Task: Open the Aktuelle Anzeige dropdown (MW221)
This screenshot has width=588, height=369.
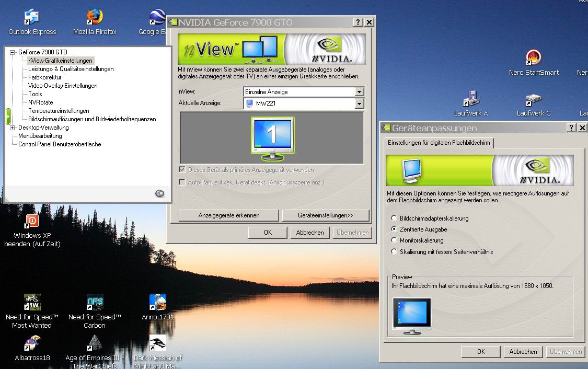Action: pyautogui.click(x=359, y=103)
